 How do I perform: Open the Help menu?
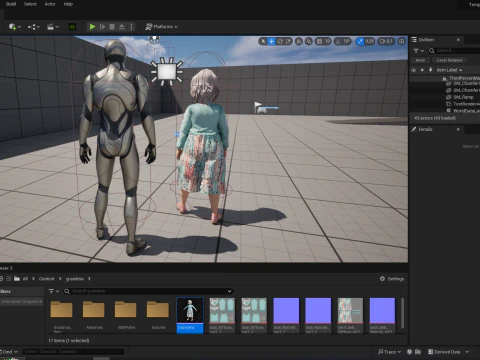click(68, 4)
